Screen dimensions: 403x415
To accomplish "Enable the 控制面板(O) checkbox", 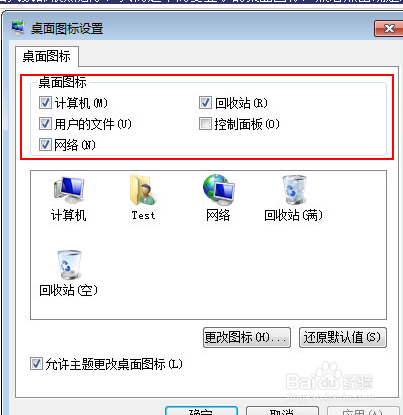I will point(205,124).
